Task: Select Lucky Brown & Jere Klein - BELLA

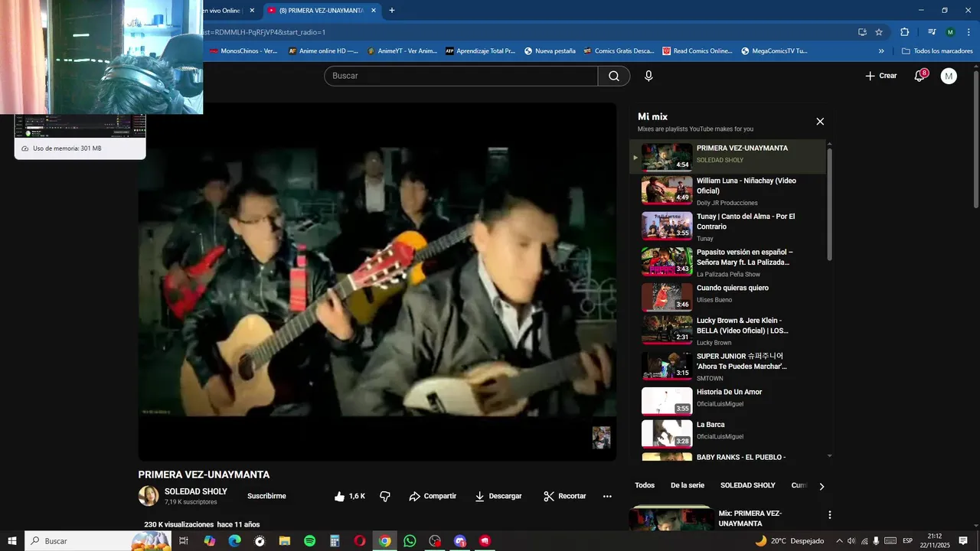Action: tap(728, 331)
